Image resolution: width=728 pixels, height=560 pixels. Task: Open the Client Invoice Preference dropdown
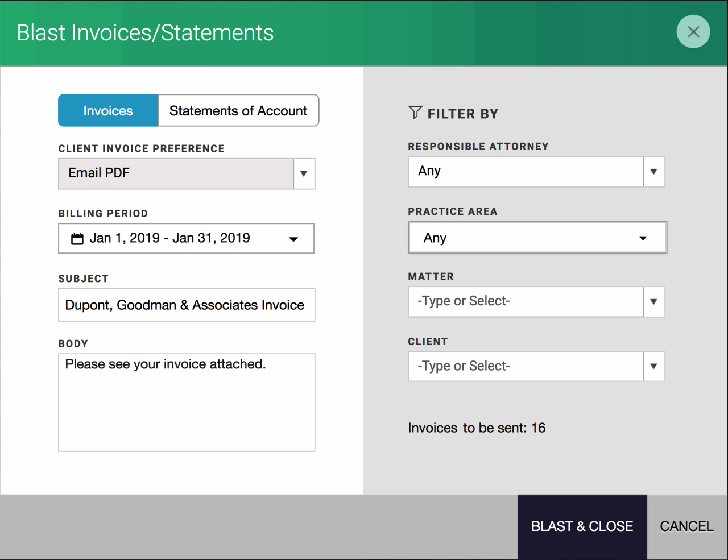304,174
